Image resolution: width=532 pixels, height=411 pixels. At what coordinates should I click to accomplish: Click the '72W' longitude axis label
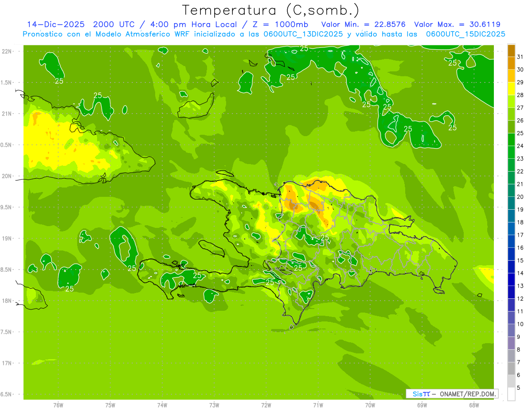266,405
